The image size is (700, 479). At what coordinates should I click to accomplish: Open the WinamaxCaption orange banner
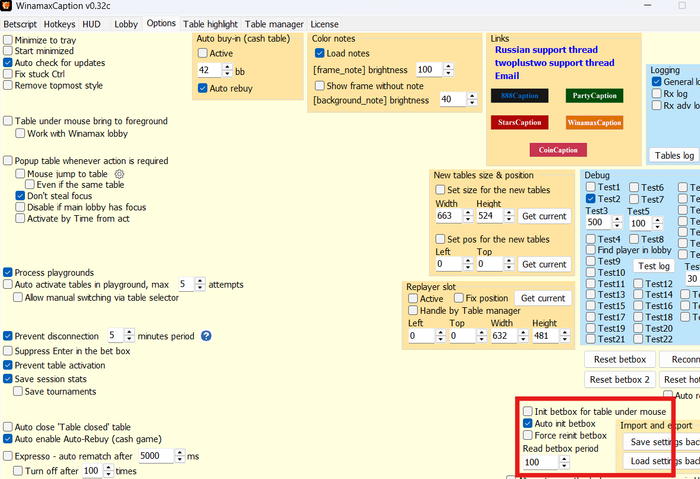click(595, 122)
